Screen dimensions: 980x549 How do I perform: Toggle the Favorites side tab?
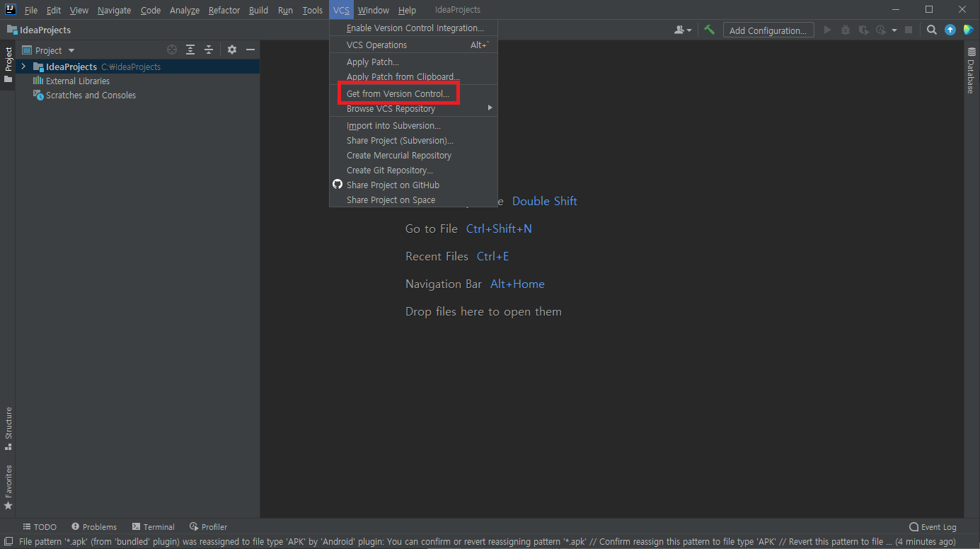8,487
